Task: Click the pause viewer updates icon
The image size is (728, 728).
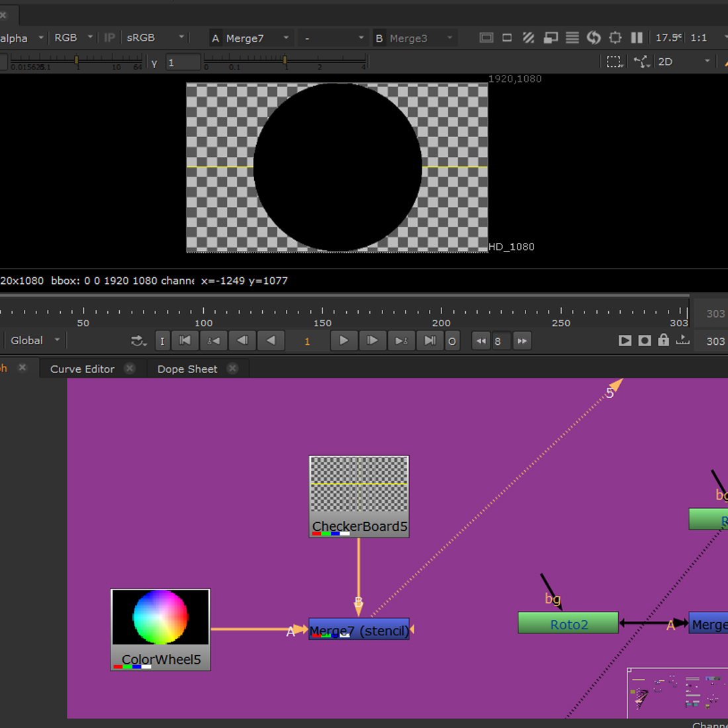Action: coord(637,38)
